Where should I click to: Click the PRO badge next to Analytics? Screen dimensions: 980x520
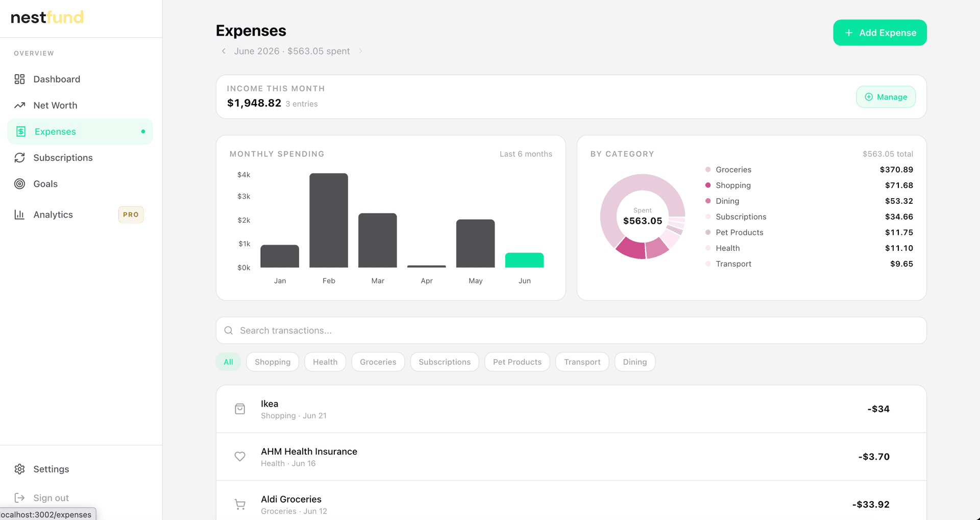[x=131, y=215]
